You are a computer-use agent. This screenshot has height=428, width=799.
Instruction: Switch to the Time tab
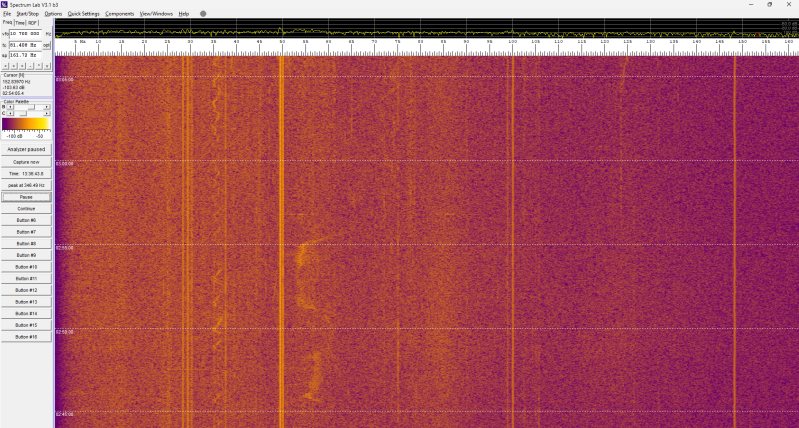(20, 23)
